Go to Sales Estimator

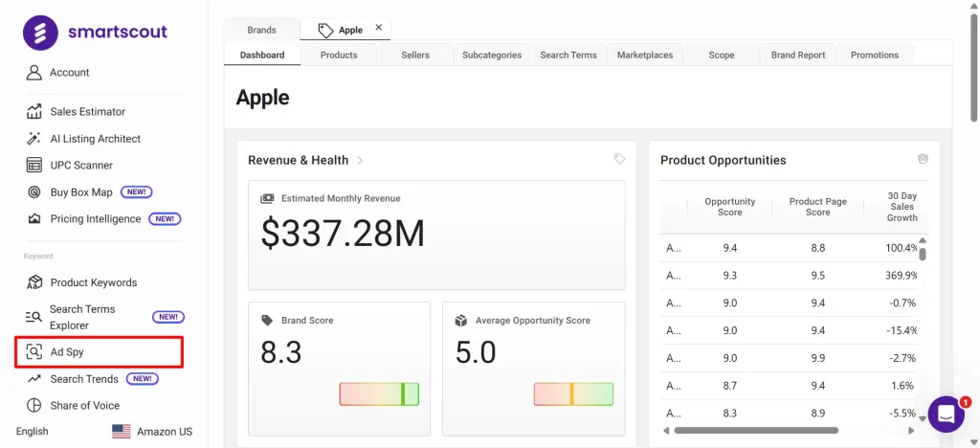pos(87,112)
